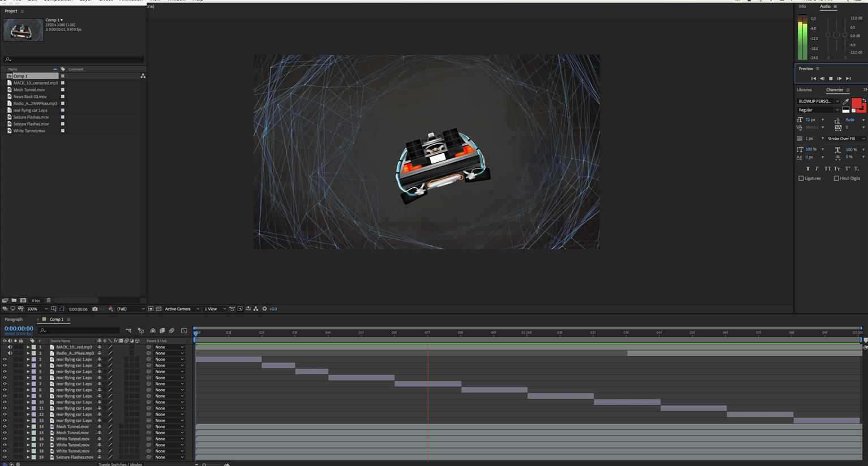Stop the preview playback

[x=831, y=79]
